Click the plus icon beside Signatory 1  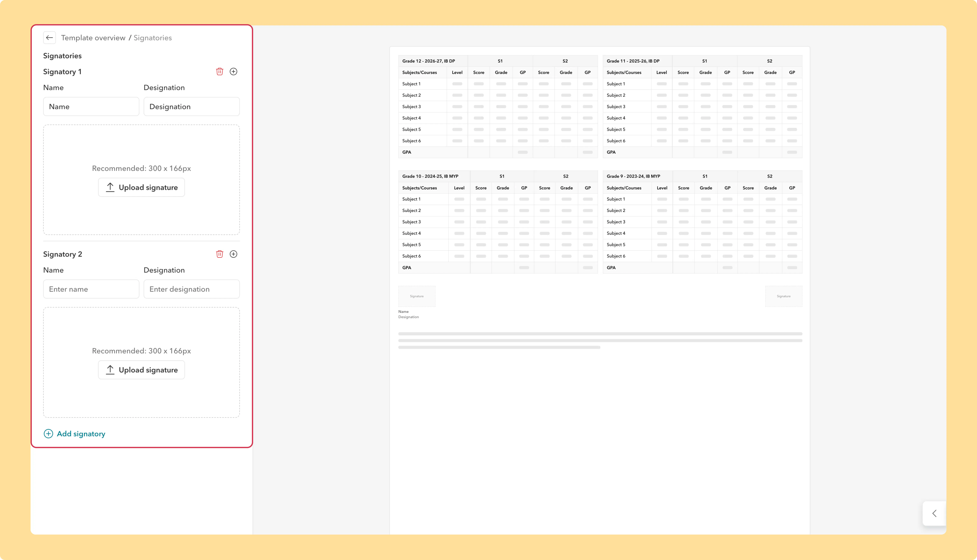coord(234,72)
